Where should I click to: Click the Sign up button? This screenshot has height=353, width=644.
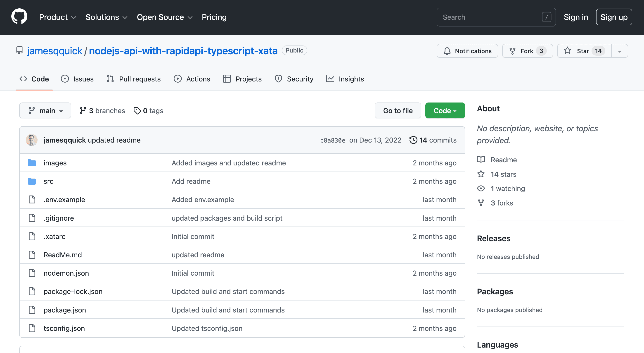click(614, 17)
